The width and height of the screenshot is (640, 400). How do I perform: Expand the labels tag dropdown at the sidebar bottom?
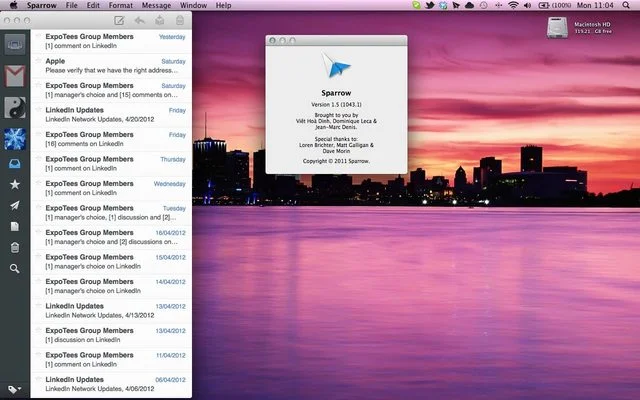click(14, 389)
